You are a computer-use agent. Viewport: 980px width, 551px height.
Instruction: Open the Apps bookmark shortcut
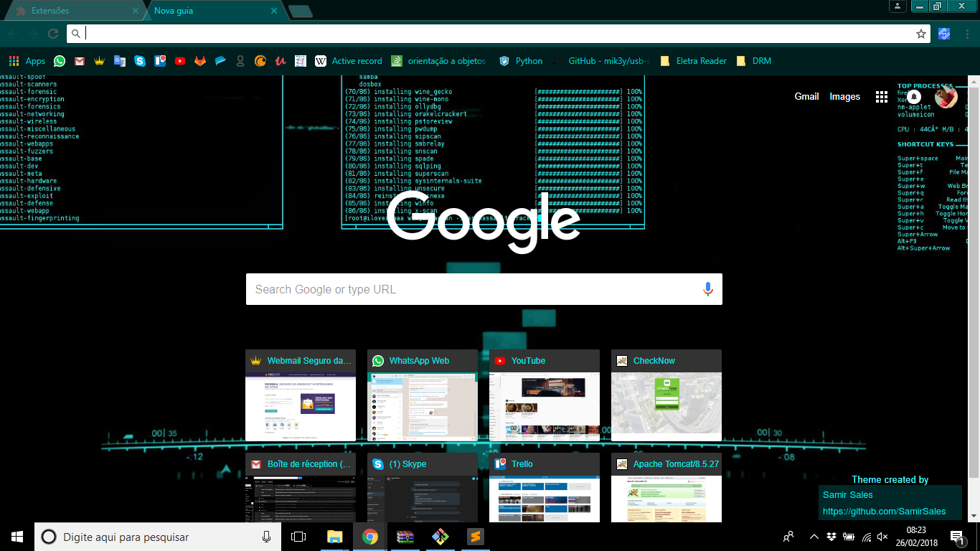tap(27, 61)
